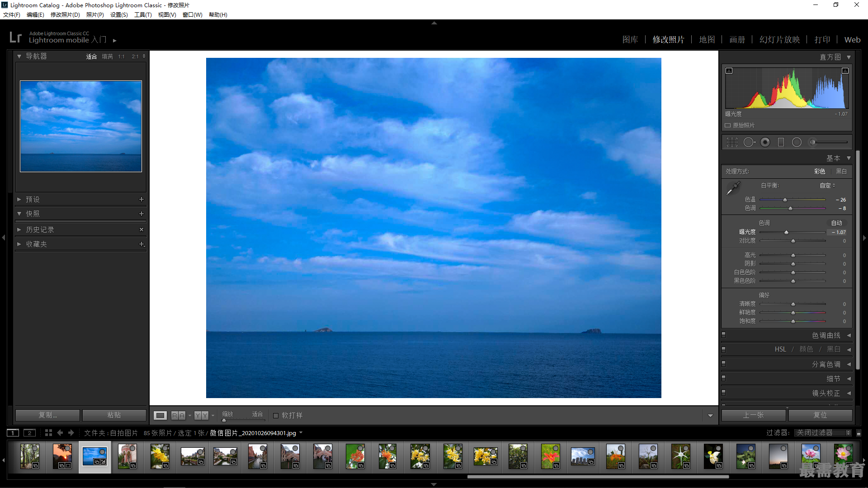Switch to the 幻灯片放映 Slideshow module
868x488 pixels.
coord(780,40)
